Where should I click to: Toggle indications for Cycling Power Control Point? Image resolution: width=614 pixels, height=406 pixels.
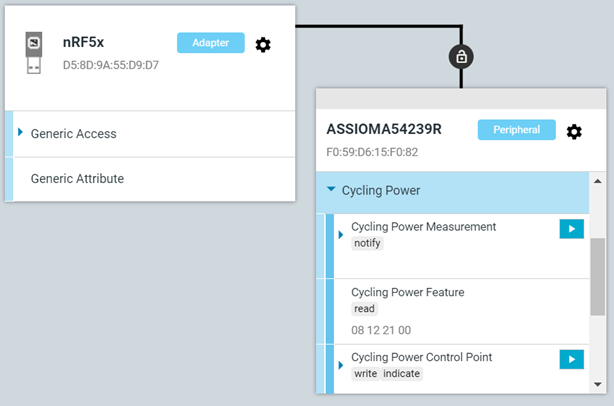coord(571,359)
